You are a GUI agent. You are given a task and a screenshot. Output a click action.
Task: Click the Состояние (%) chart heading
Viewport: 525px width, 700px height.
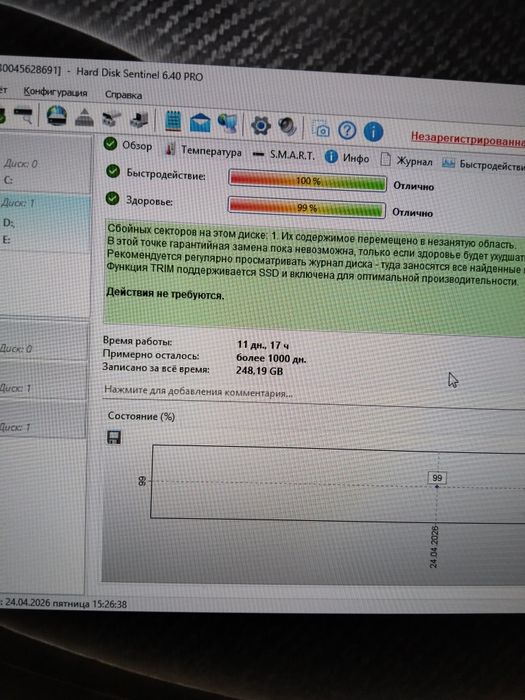coord(141,416)
